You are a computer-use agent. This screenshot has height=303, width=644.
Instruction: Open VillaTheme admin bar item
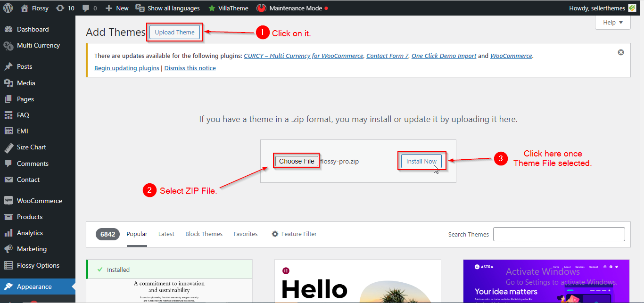(228, 8)
